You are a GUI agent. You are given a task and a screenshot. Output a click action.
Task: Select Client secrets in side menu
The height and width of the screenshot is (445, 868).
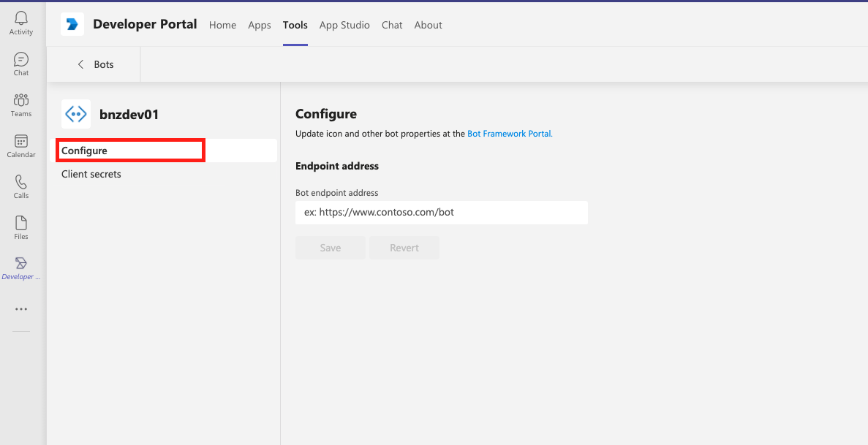click(x=91, y=174)
